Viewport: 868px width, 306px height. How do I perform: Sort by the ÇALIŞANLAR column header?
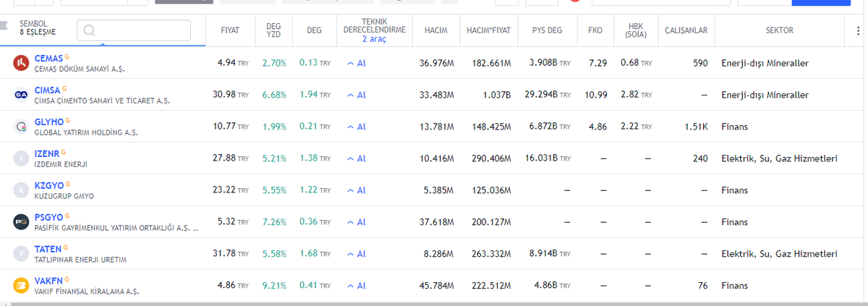tap(686, 30)
